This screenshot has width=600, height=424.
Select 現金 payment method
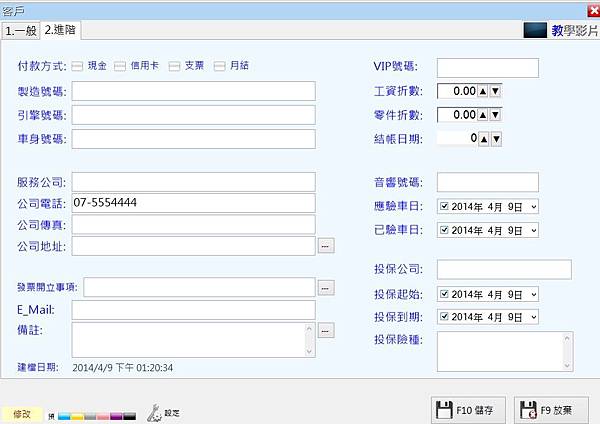coord(77,66)
